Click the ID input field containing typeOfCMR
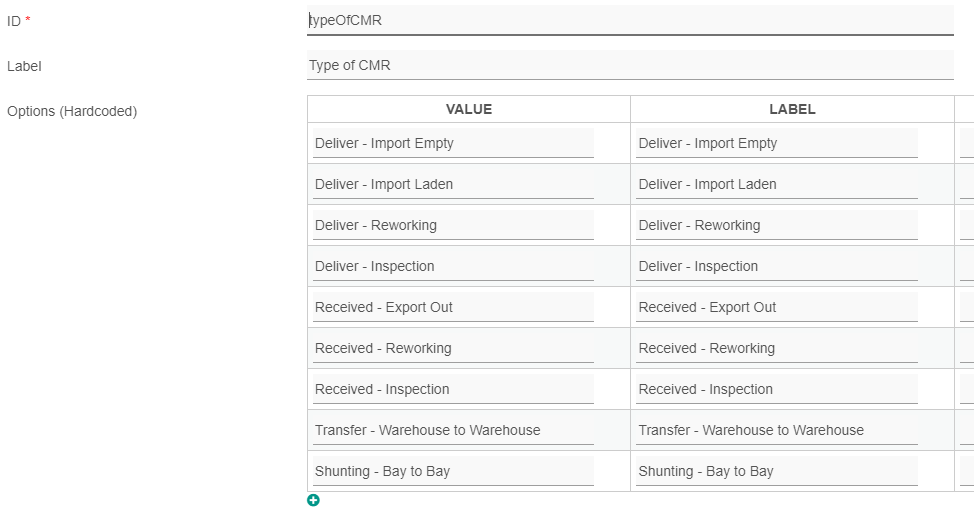 [x=630, y=20]
